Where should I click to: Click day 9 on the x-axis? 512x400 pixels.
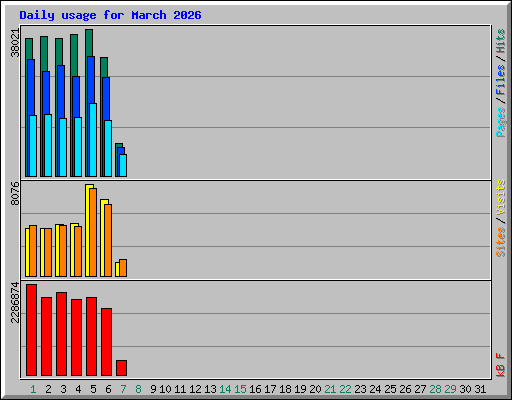pyautogui.click(x=153, y=389)
